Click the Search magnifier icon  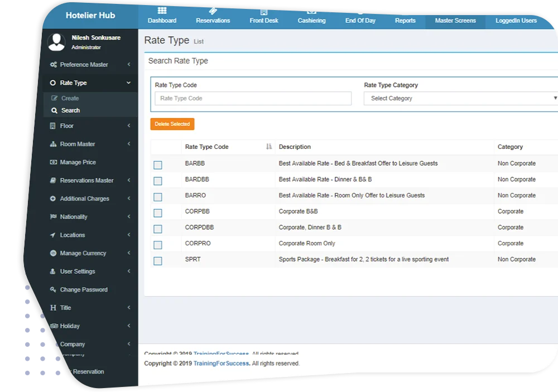[x=54, y=110]
